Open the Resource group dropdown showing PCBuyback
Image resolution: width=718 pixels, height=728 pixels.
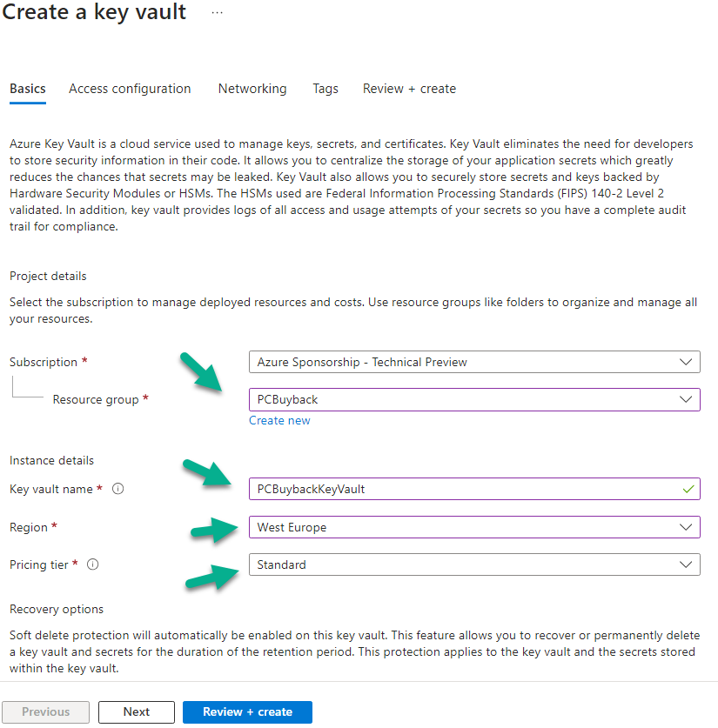coord(474,400)
